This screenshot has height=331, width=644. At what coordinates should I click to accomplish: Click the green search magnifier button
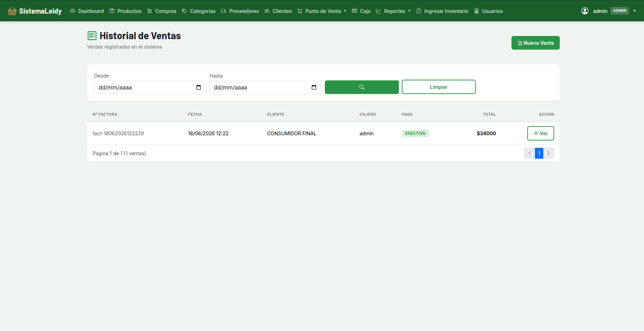(x=362, y=87)
